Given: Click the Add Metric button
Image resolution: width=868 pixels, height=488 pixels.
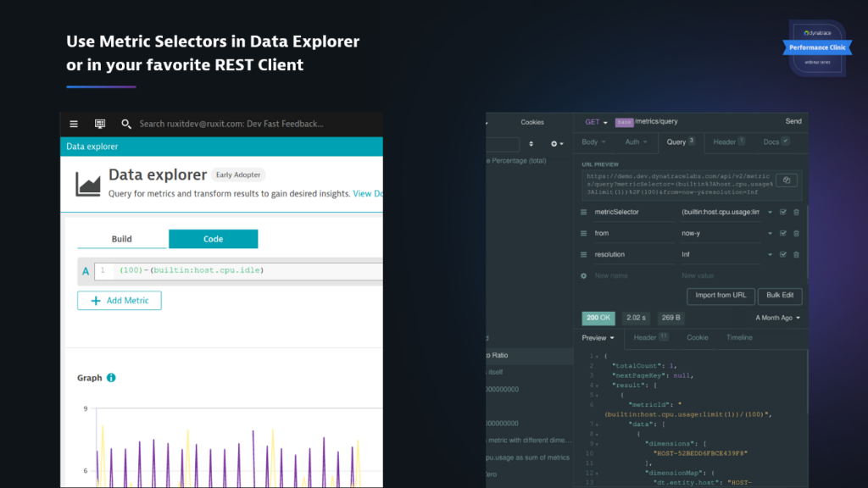Looking at the screenshot, I should [120, 301].
